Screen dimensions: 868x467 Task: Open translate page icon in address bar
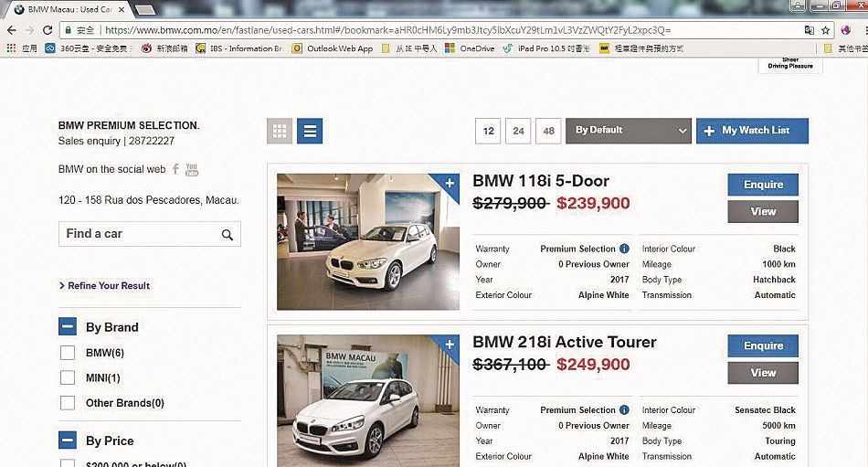pyautogui.click(x=810, y=30)
